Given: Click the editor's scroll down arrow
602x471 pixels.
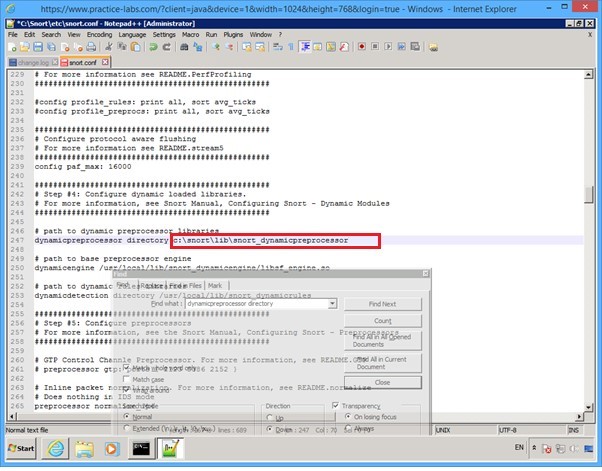Looking at the screenshot, I should (588, 407).
